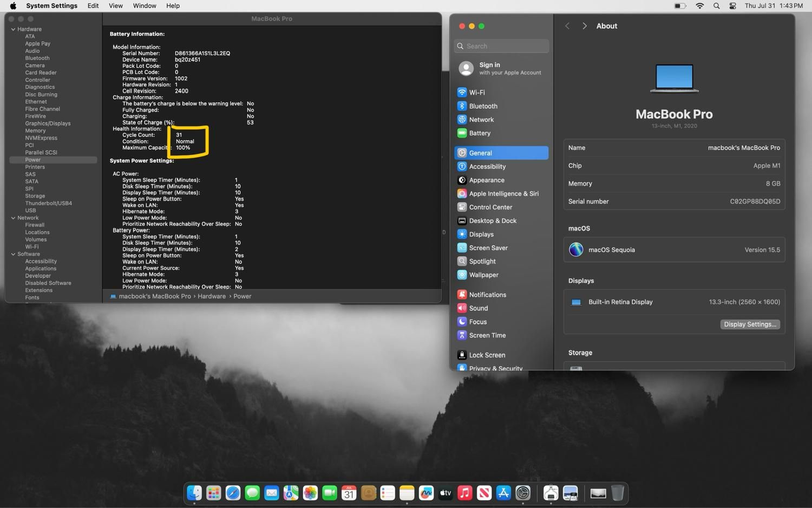Open Displays in System Settings sidebar

tap(501, 235)
